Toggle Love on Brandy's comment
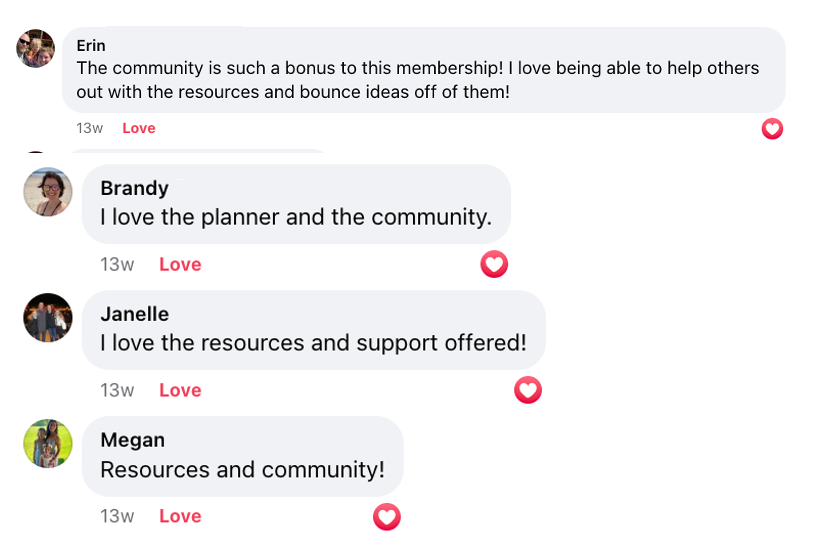The image size is (820, 558). click(180, 264)
